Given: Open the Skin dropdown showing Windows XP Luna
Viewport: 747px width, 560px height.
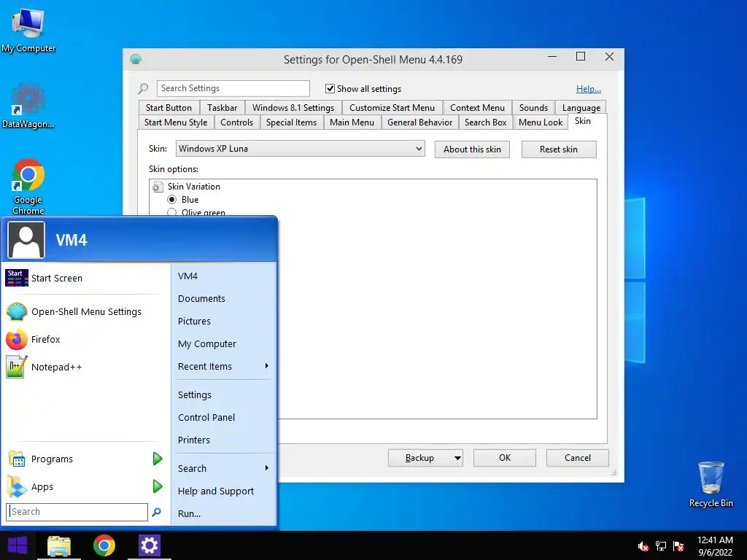Looking at the screenshot, I should (300, 149).
